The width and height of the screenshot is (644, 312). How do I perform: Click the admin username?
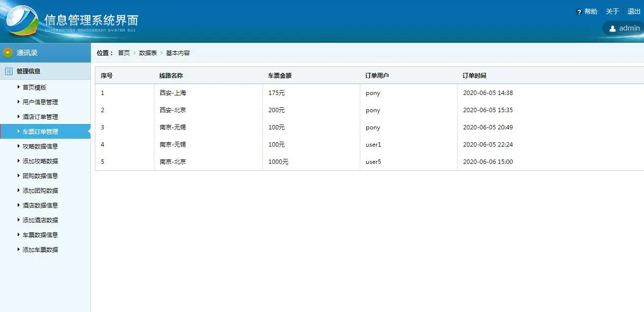[x=630, y=29]
